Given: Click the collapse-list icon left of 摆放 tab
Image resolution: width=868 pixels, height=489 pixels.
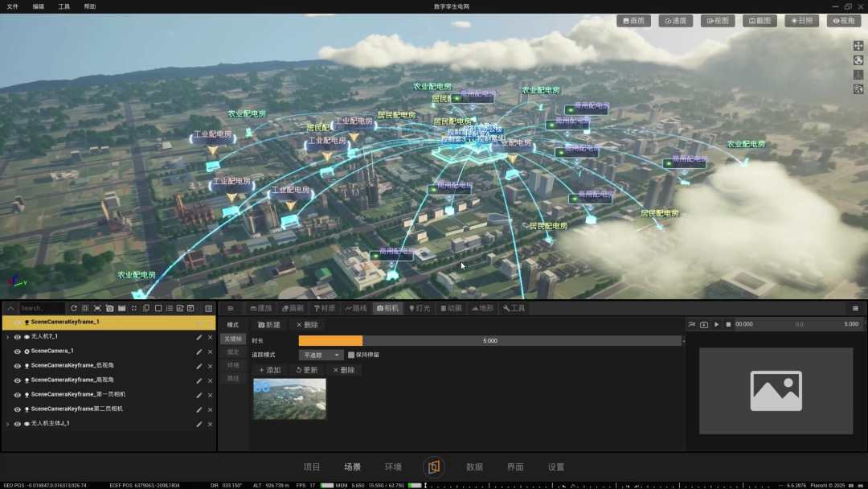Looking at the screenshot, I should pos(231,308).
